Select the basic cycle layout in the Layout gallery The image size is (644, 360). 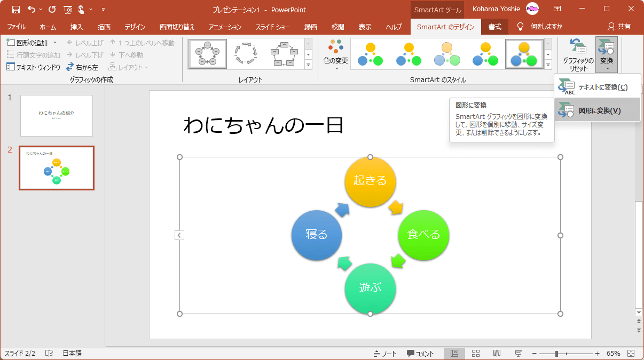(x=208, y=53)
